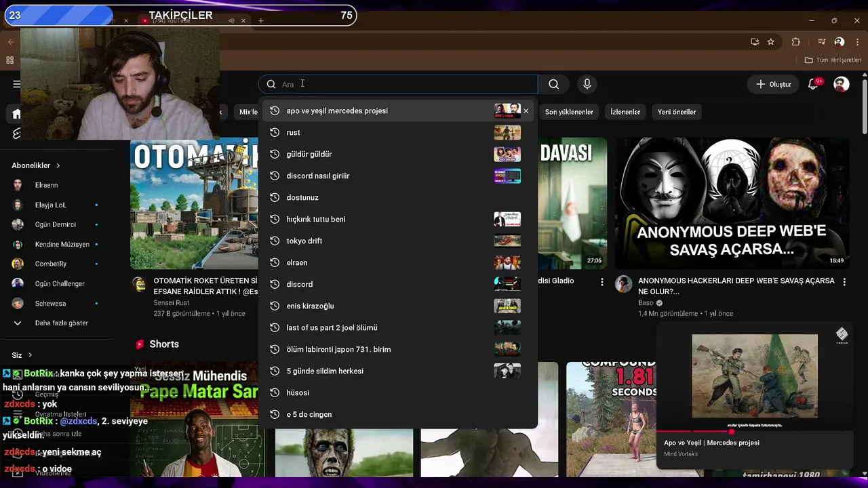Click the Shorts logo icon in the heading
Image resolution: width=868 pixels, height=488 pixels.
tap(140, 344)
